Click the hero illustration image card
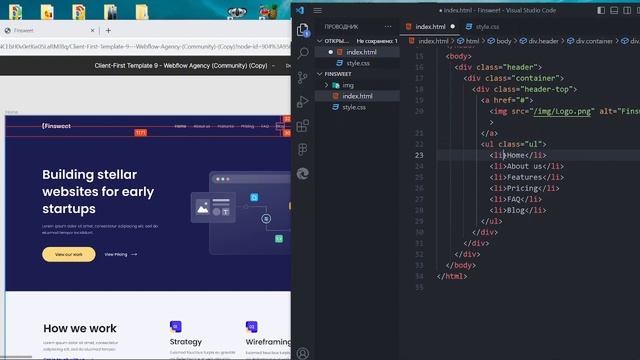 click(213, 207)
